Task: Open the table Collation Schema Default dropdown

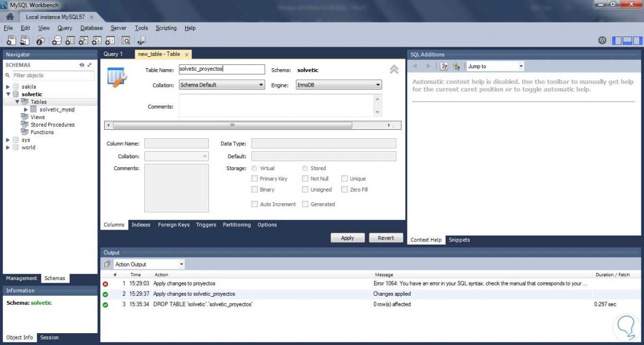Action: pyautogui.click(x=222, y=85)
